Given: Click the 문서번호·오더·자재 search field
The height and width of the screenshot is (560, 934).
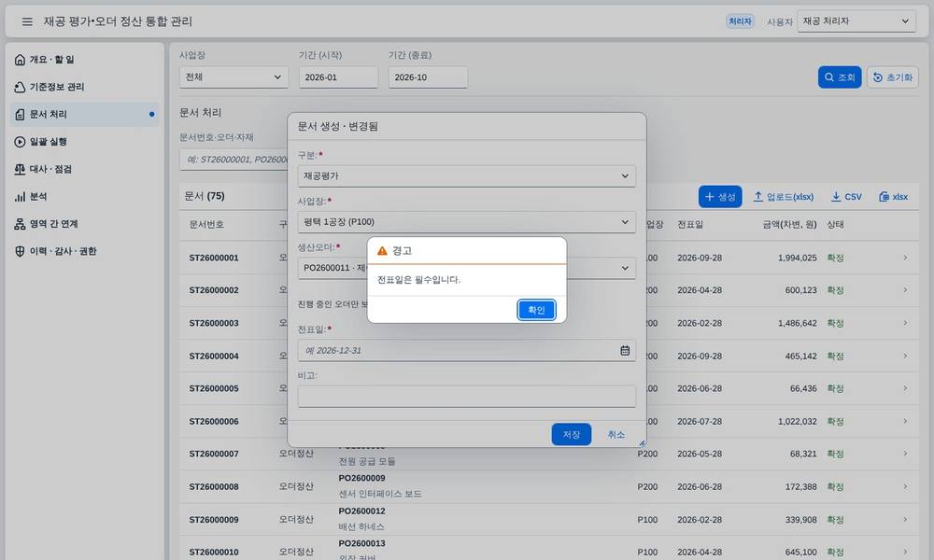Looking at the screenshot, I should 233,160.
